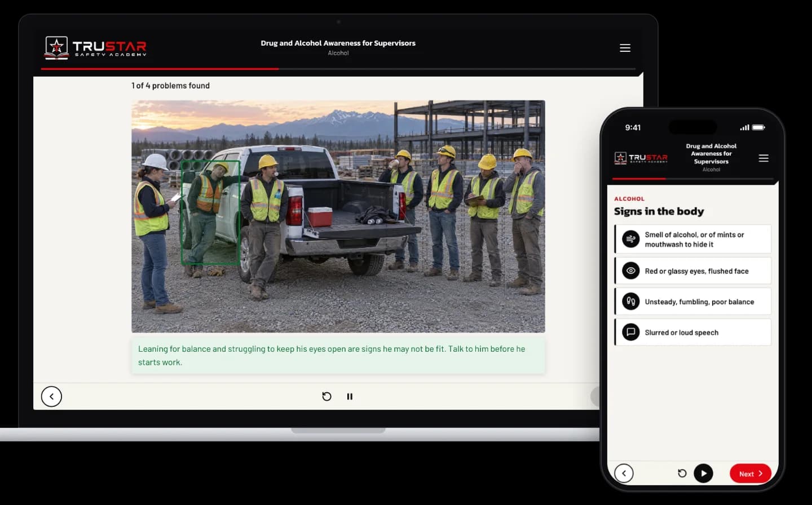The height and width of the screenshot is (505, 812).
Task: Click the phone's battery status icon
Action: (x=759, y=127)
